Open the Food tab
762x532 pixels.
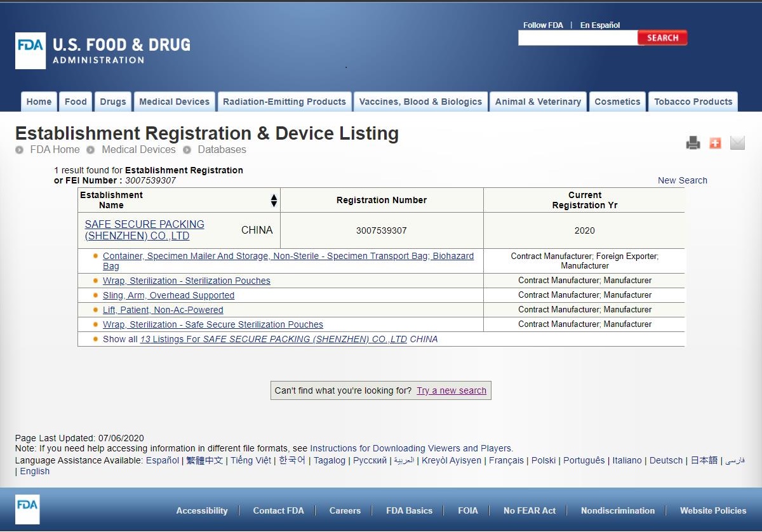(76, 102)
